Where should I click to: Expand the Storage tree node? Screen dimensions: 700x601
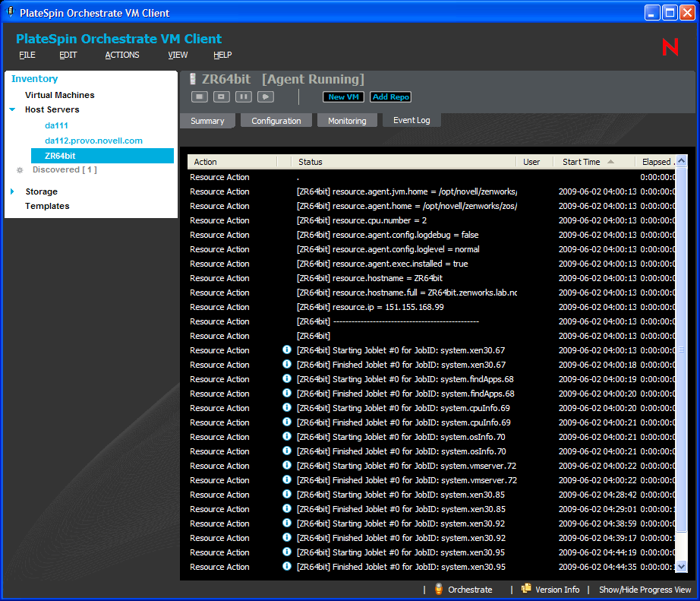point(12,191)
